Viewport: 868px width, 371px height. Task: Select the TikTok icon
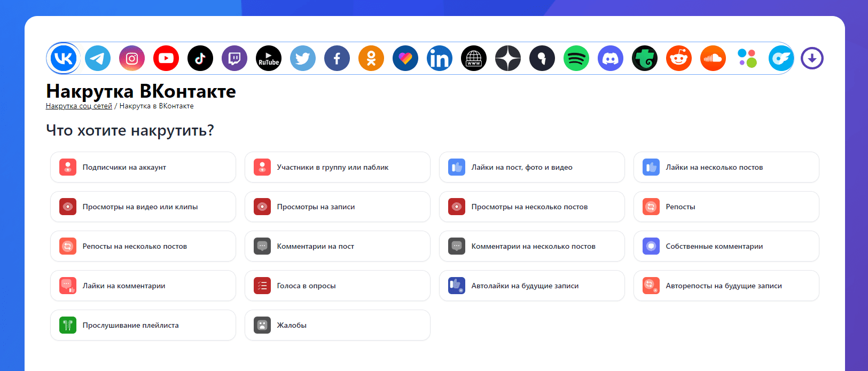200,58
